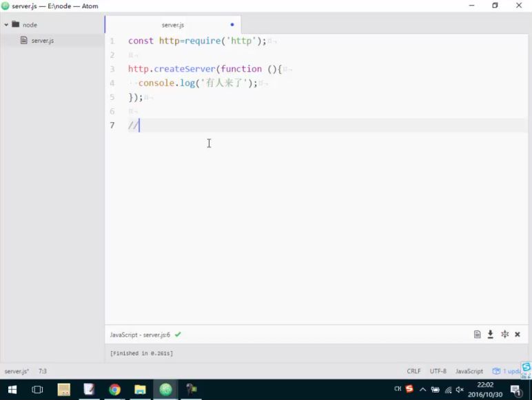The height and width of the screenshot is (400, 532).
Task: Click the node folder icon
Action: pos(16,24)
